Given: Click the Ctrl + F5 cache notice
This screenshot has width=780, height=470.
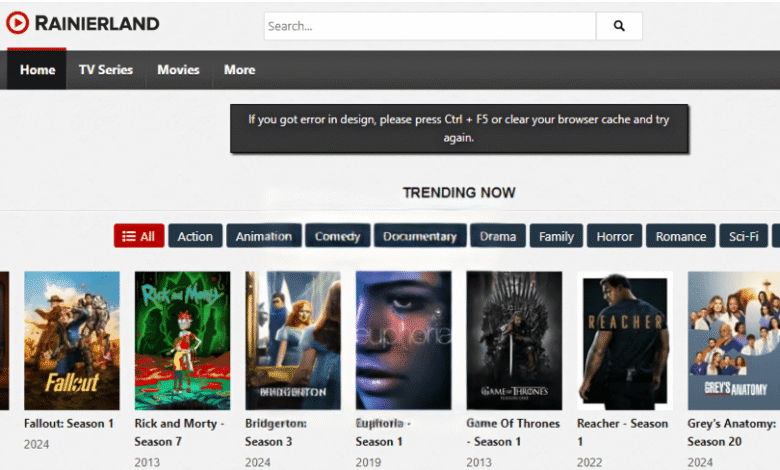Looking at the screenshot, I should point(459,128).
